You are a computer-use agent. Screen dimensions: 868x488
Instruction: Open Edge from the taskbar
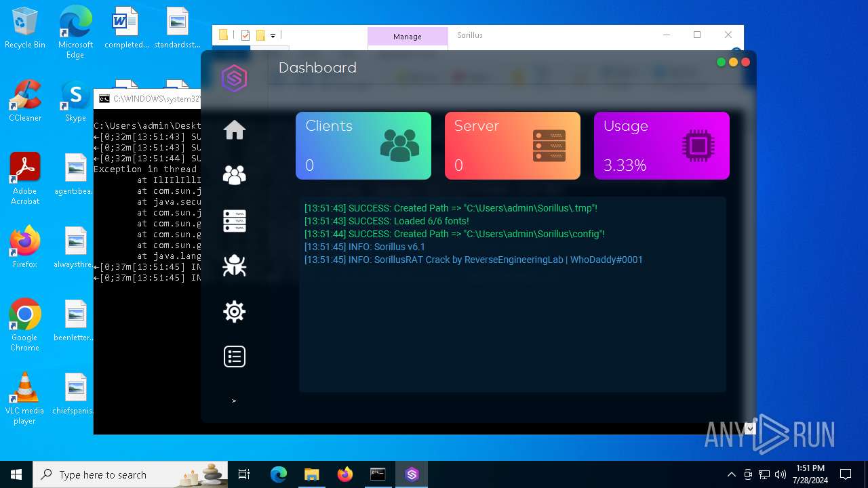tap(279, 474)
